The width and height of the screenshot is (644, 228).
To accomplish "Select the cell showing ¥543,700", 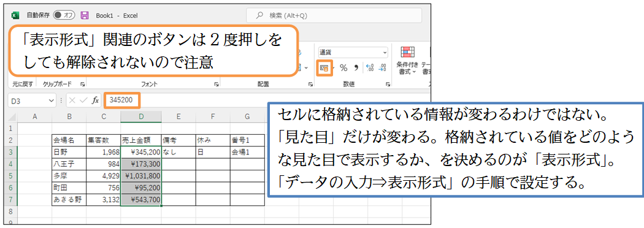I will (141, 199).
